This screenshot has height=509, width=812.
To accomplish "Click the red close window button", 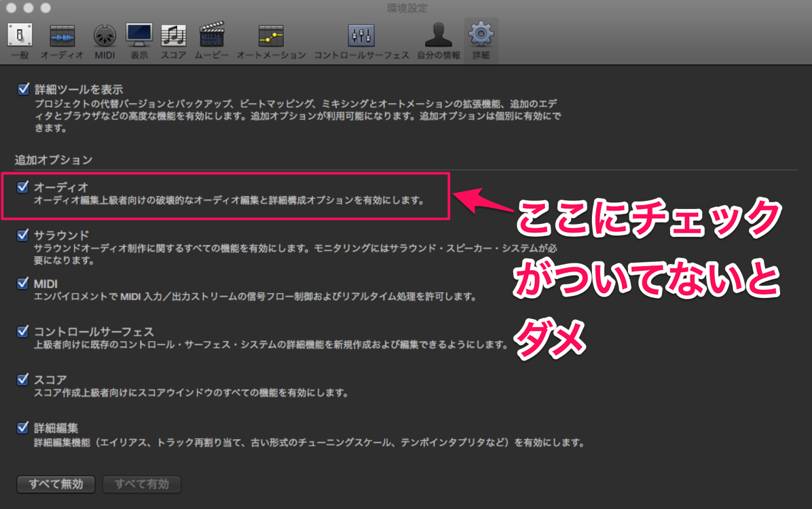I will [11, 7].
